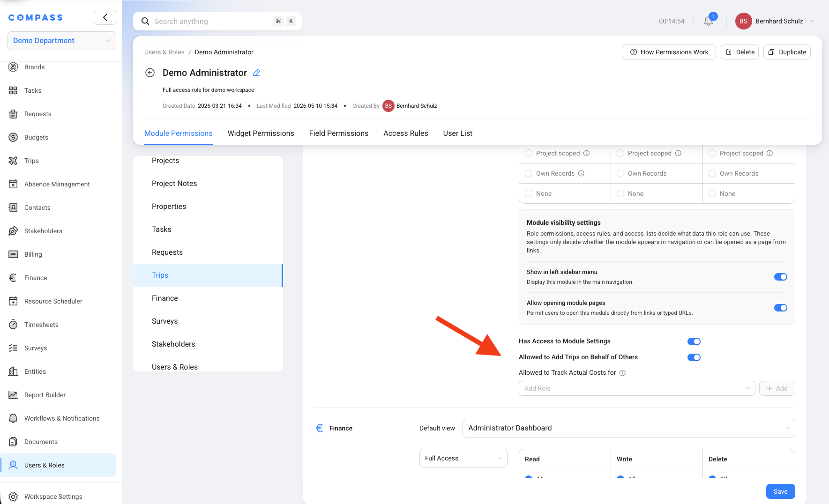Screen dimensions: 829x504
Task: Open the Full Access level dropdown
Action: tap(463, 458)
